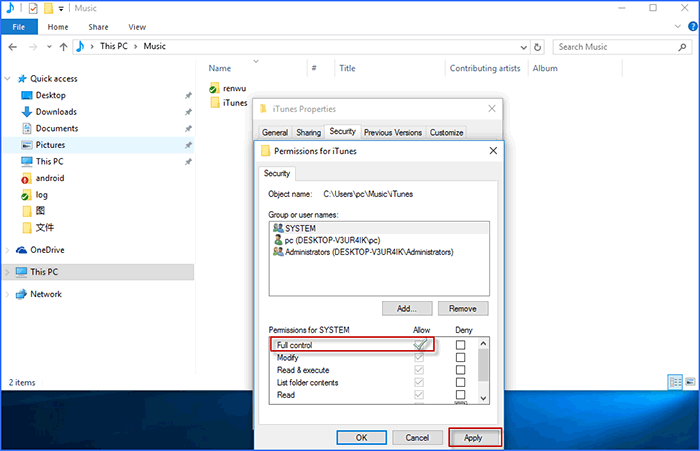
Task: Switch to Previous Versions tab
Action: click(x=393, y=132)
